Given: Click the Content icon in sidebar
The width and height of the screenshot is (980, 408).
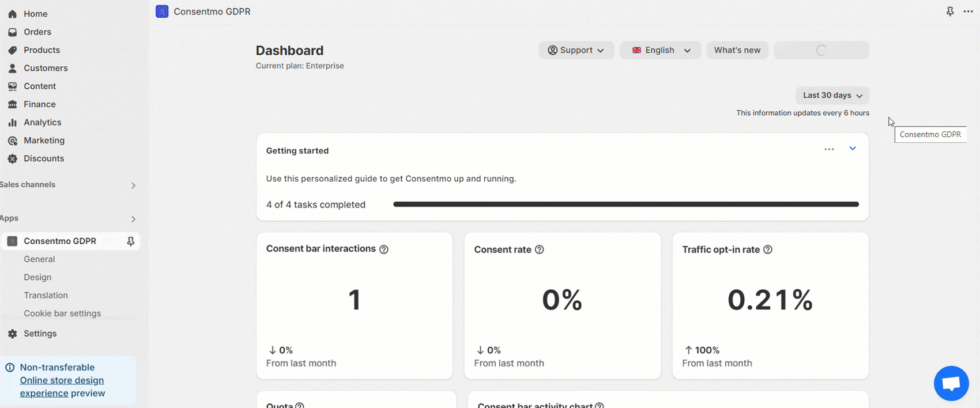Looking at the screenshot, I should (13, 86).
